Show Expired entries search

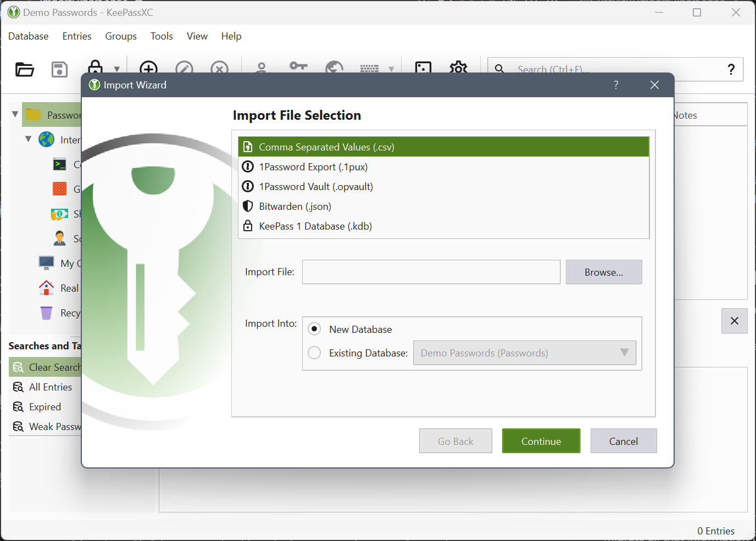tap(46, 406)
